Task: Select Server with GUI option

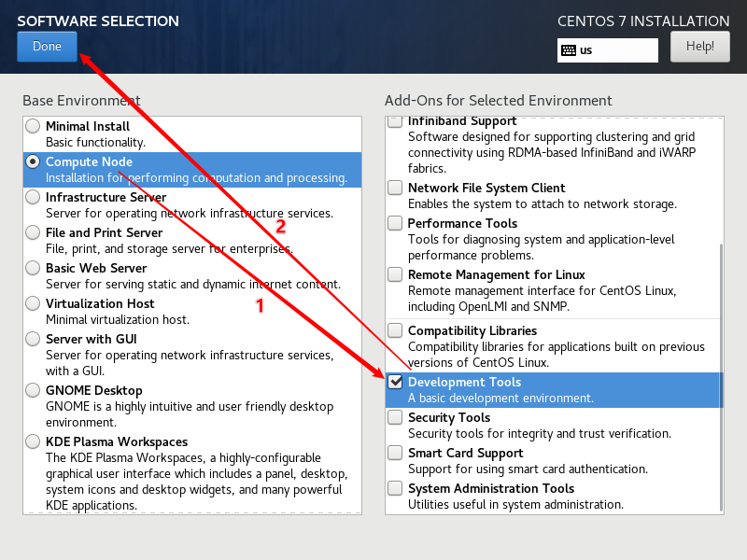Action: point(34,339)
